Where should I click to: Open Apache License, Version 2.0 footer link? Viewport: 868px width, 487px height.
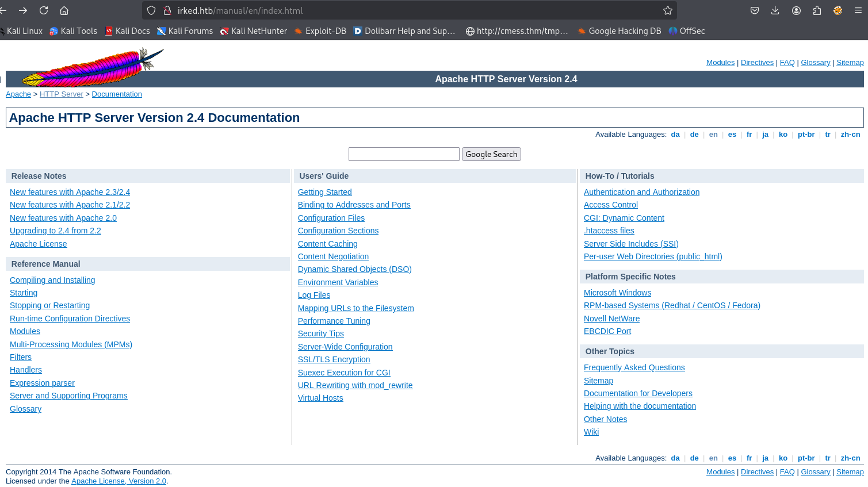tap(118, 481)
